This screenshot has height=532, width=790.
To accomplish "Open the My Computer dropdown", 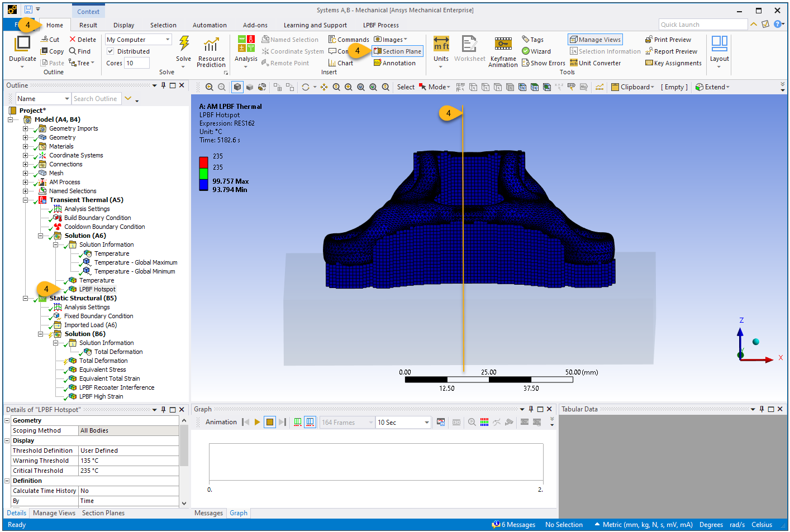I will click(x=167, y=40).
